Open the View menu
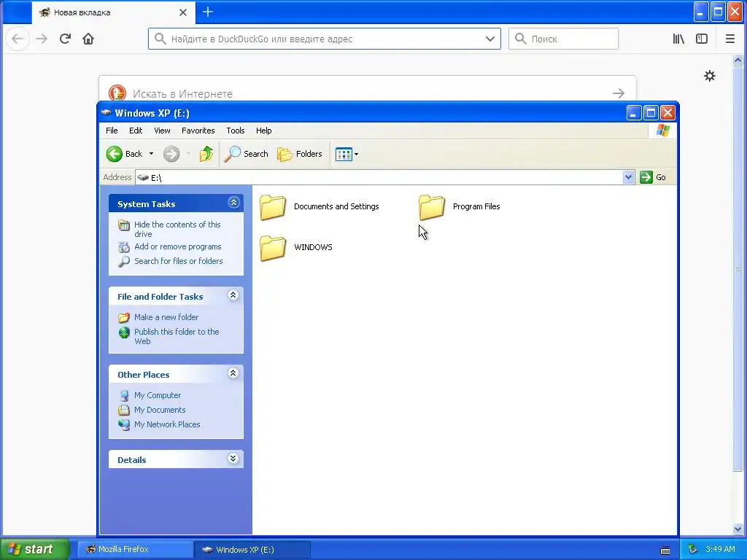This screenshot has height=560, width=747. (x=162, y=131)
